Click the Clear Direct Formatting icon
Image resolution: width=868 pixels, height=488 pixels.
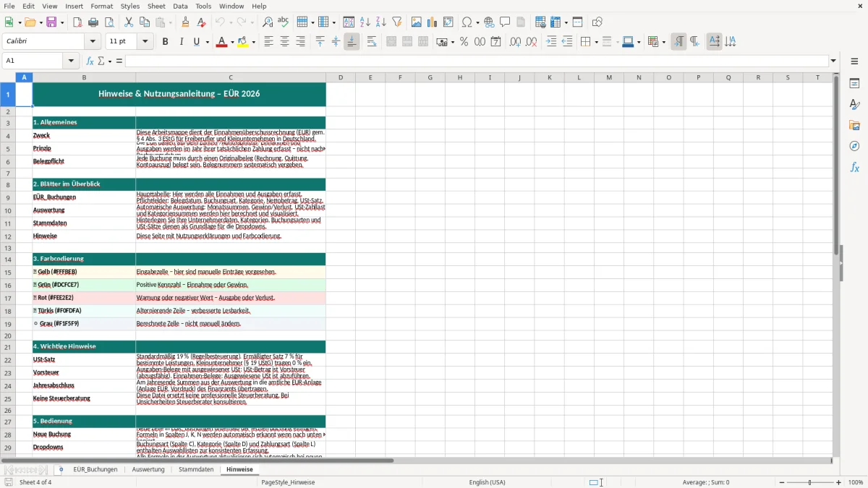click(202, 22)
